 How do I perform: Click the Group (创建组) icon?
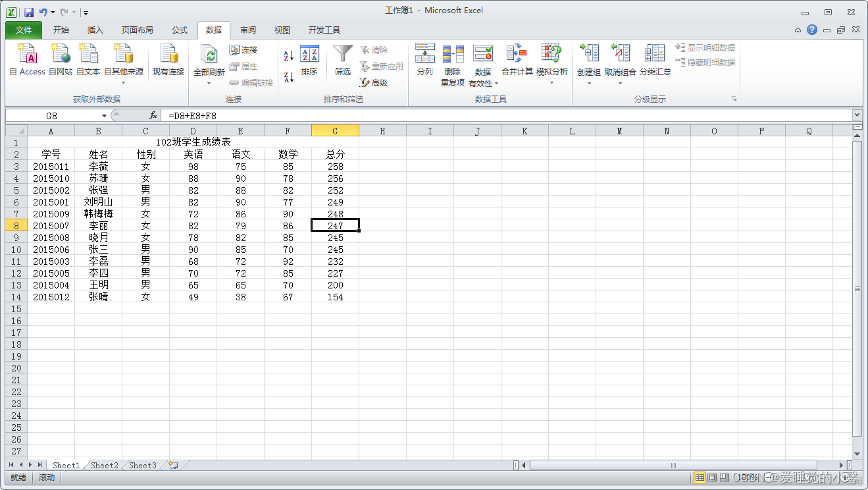[x=589, y=54]
